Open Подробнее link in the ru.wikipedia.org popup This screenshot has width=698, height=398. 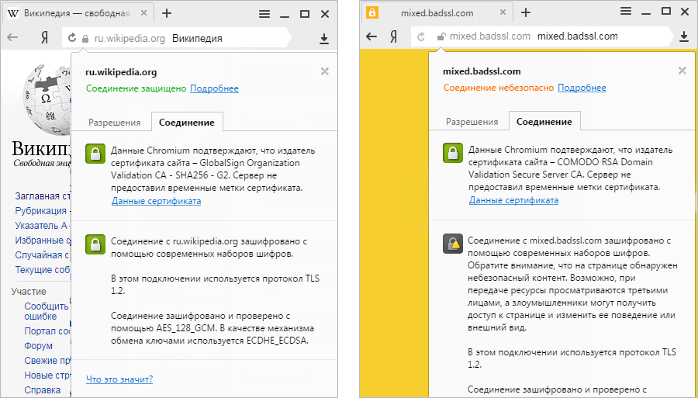pos(214,89)
